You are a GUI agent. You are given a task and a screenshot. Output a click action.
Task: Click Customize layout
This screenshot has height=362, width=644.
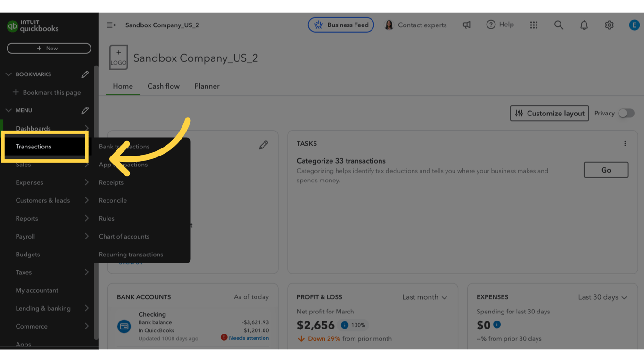(x=549, y=113)
